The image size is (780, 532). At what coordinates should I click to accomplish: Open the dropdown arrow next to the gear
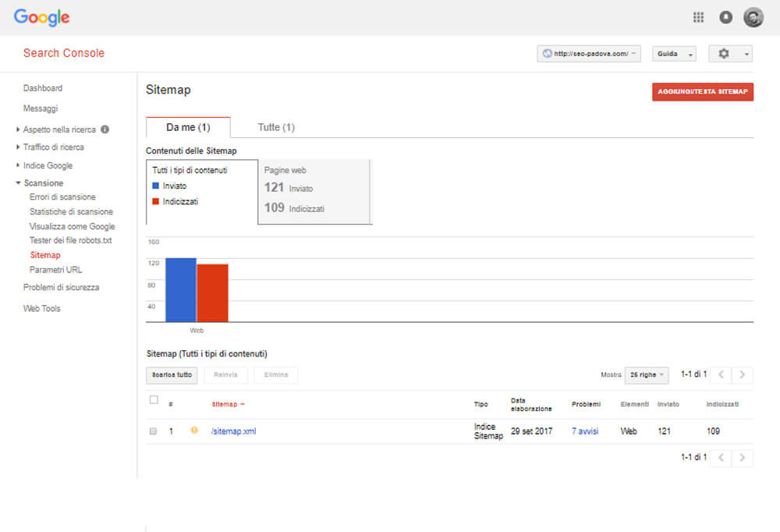[x=746, y=54]
